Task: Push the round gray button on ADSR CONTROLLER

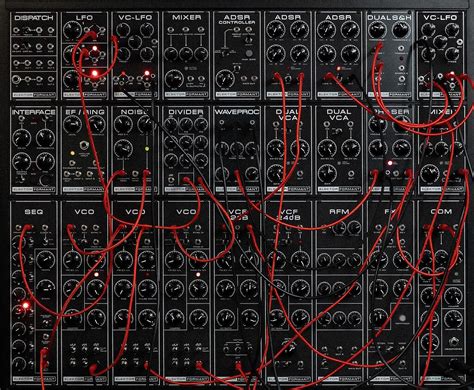Action: click(x=249, y=53)
